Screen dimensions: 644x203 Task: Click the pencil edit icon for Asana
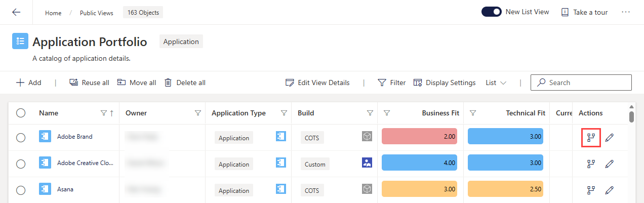point(610,190)
